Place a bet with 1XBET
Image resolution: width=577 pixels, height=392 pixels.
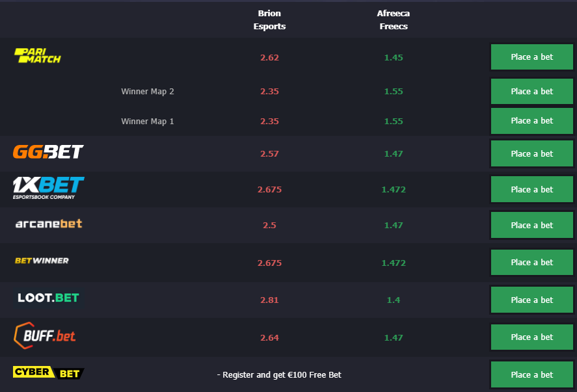(531, 189)
